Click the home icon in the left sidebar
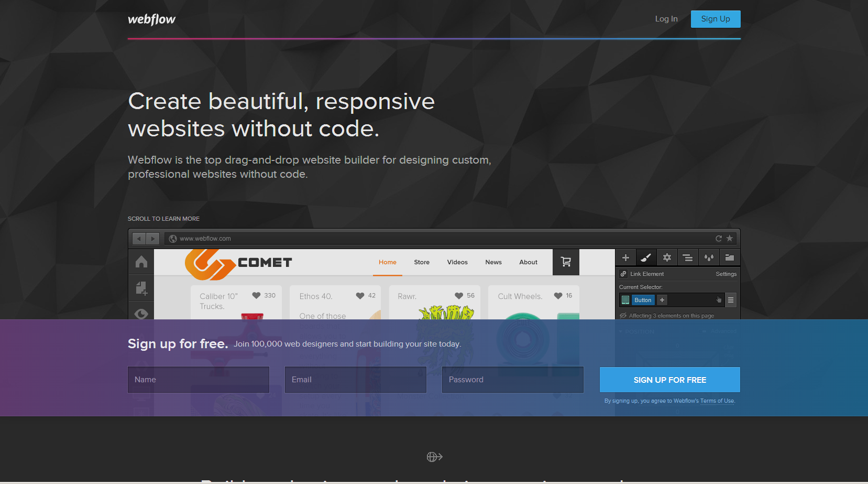This screenshot has height=484, width=868. pyautogui.click(x=141, y=262)
